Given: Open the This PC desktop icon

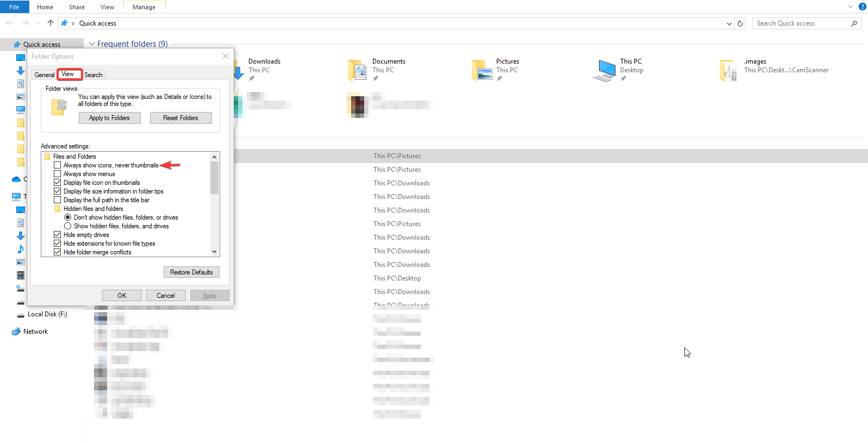Looking at the screenshot, I should pos(604,71).
